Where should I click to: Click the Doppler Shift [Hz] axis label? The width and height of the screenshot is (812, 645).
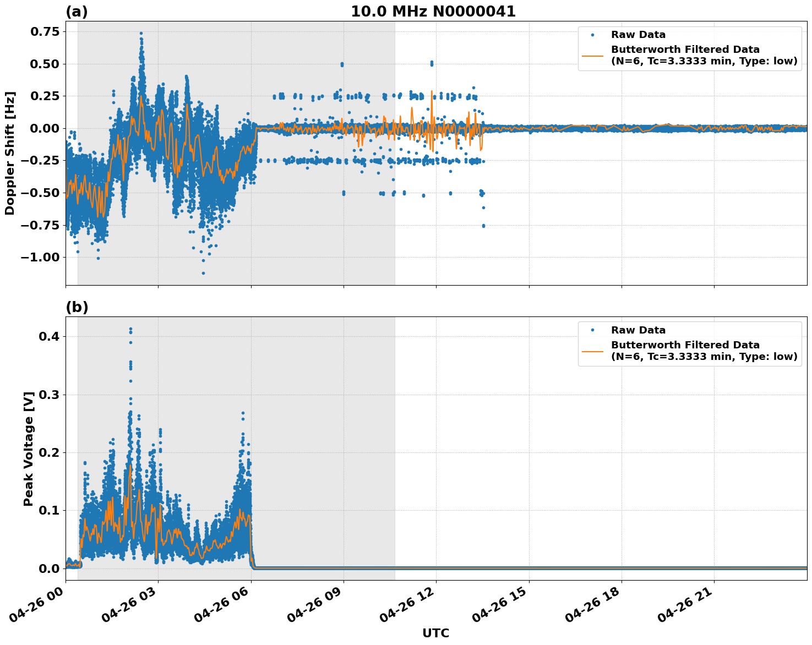[x=10, y=150]
